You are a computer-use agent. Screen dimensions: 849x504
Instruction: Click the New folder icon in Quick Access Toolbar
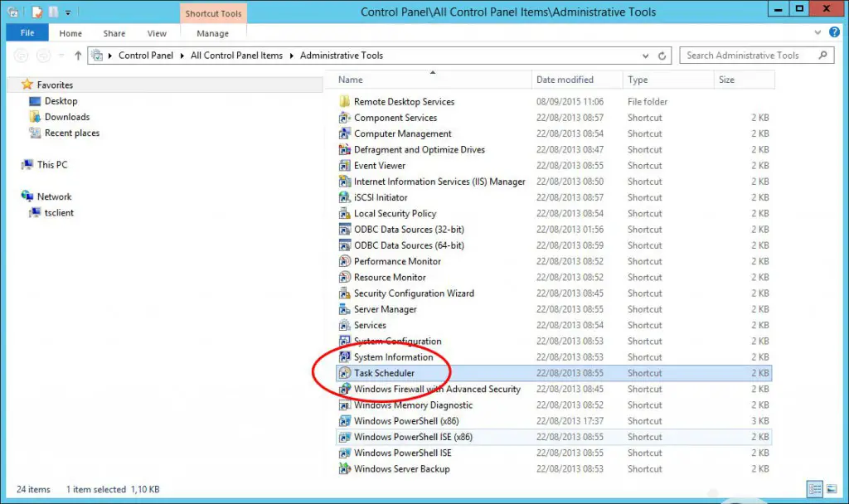(53, 12)
